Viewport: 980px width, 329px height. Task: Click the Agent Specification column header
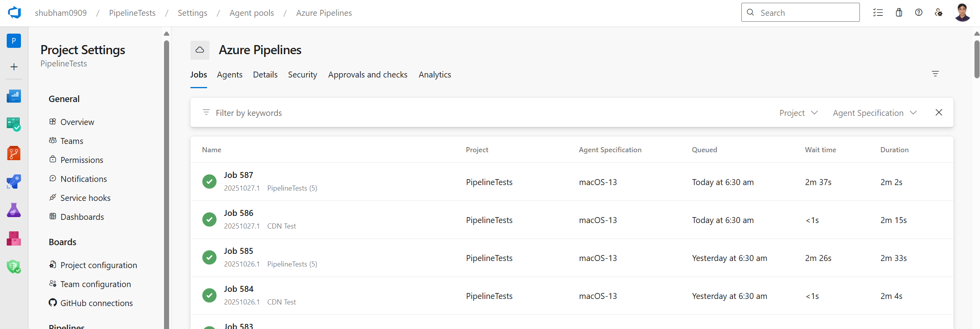click(610, 150)
